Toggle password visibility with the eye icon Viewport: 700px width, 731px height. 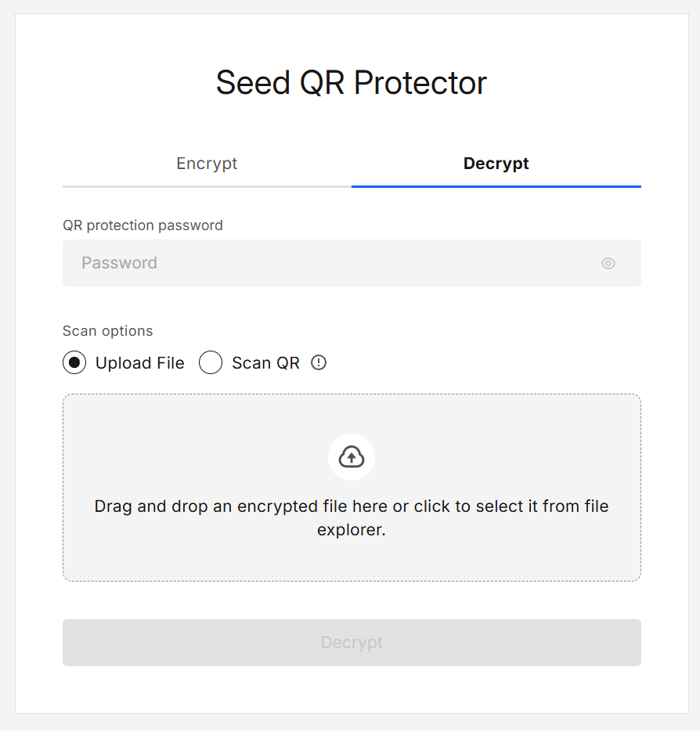pyautogui.click(x=608, y=263)
